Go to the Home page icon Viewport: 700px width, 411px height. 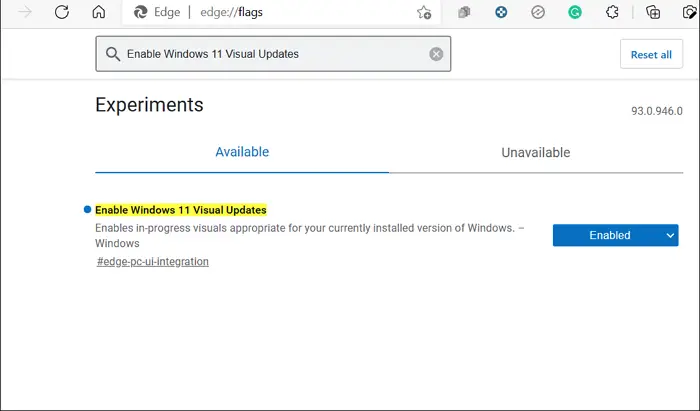pos(99,12)
